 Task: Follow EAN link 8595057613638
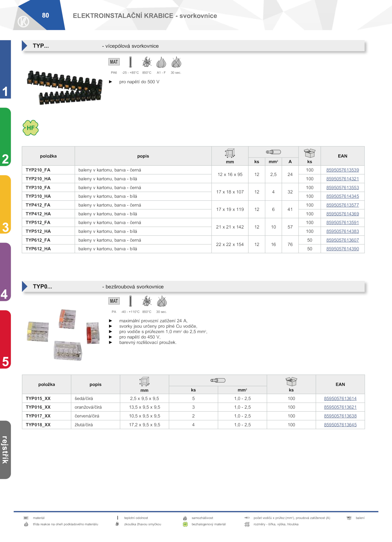(340, 416)
